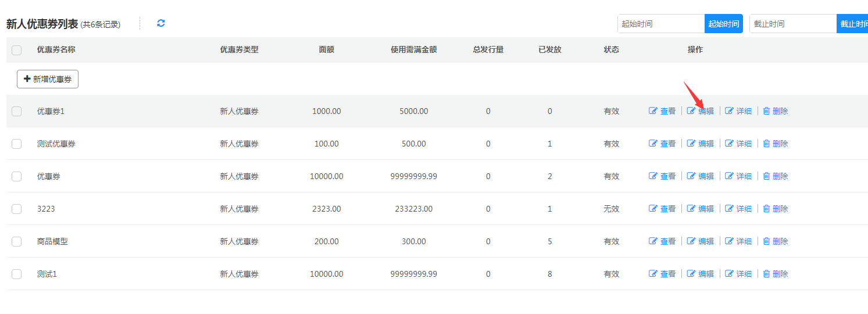The width and height of the screenshot is (868, 314).
Task: Click the detail icon for 商品模型 row
Action: (x=729, y=241)
